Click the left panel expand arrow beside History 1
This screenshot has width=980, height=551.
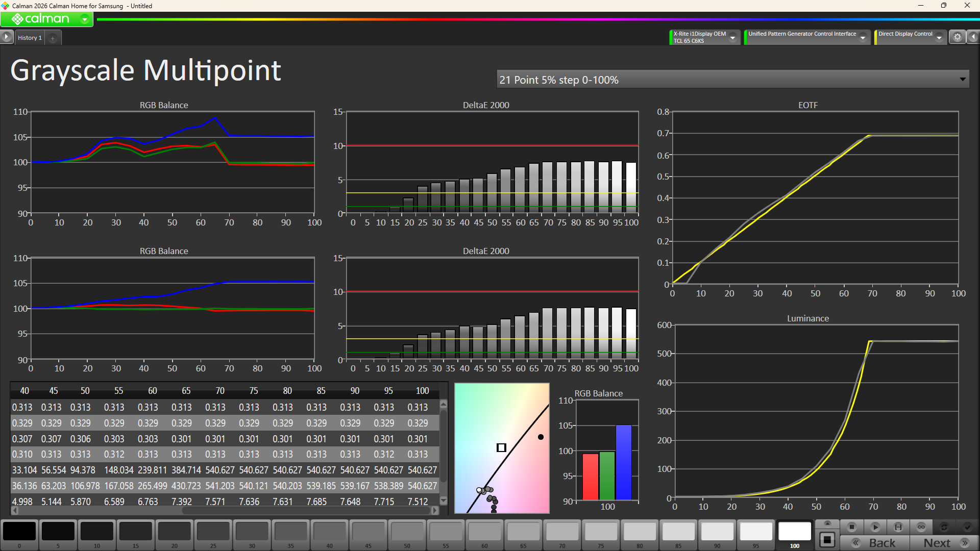(x=6, y=37)
